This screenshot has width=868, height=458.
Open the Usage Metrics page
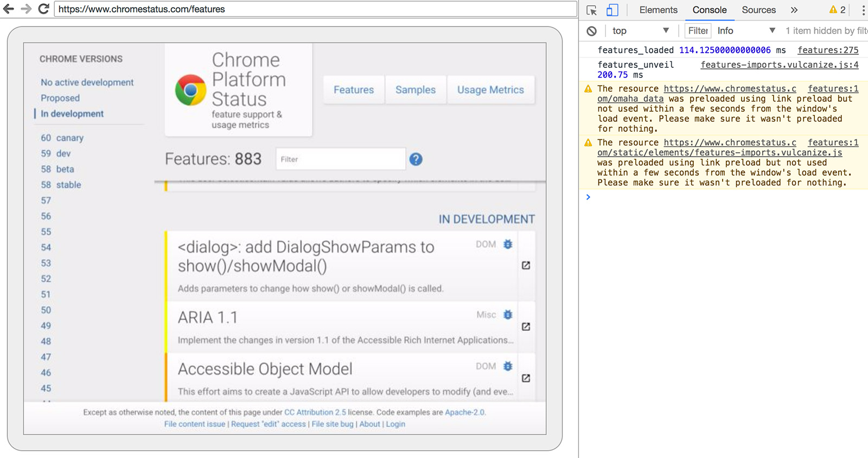(490, 90)
